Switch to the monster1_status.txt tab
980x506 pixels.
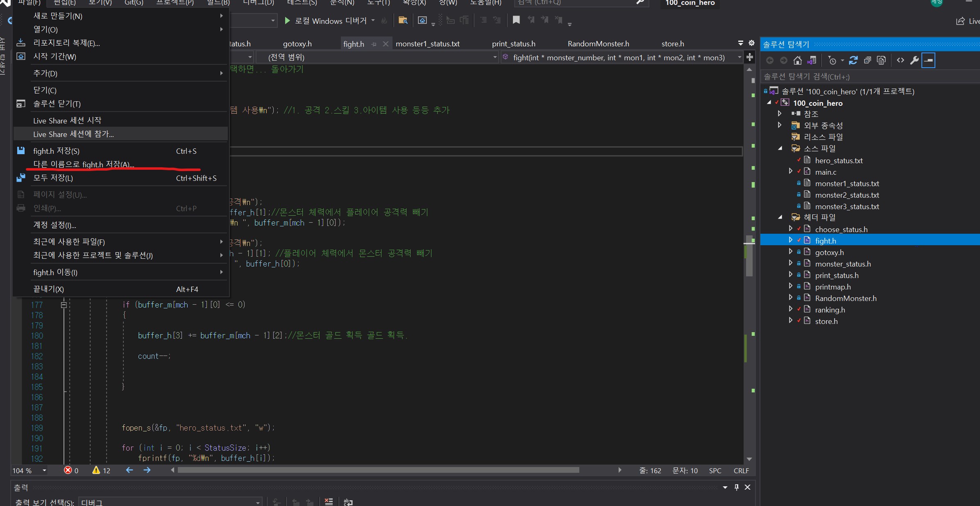(x=427, y=44)
